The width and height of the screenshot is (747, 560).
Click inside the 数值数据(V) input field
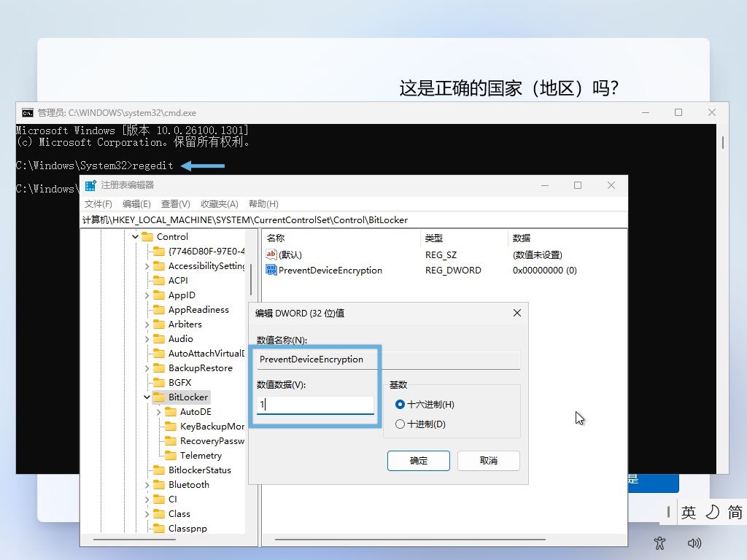click(314, 403)
